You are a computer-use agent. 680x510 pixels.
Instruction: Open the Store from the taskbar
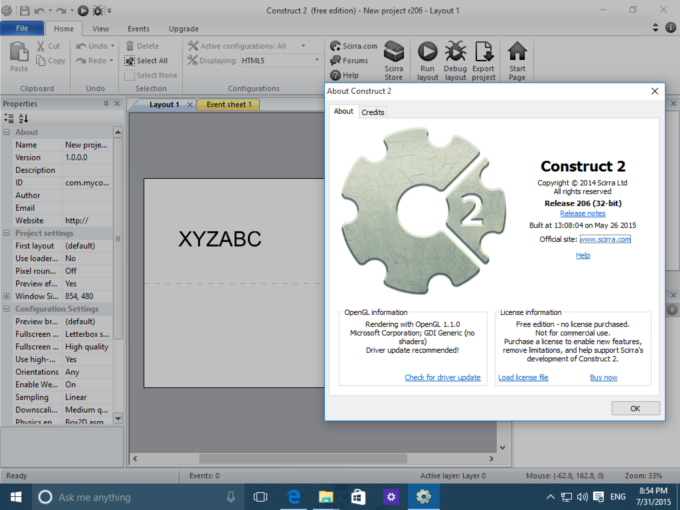coord(358,497)
